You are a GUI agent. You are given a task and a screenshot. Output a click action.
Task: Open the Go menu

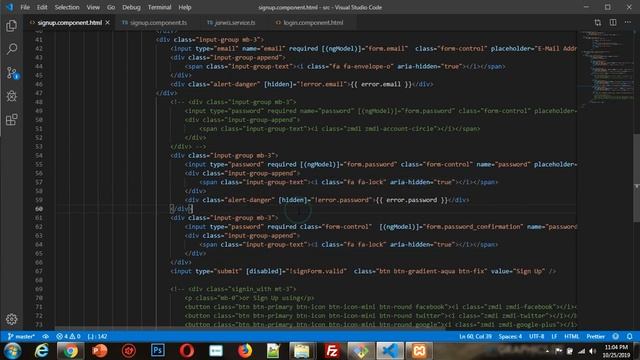111,7
